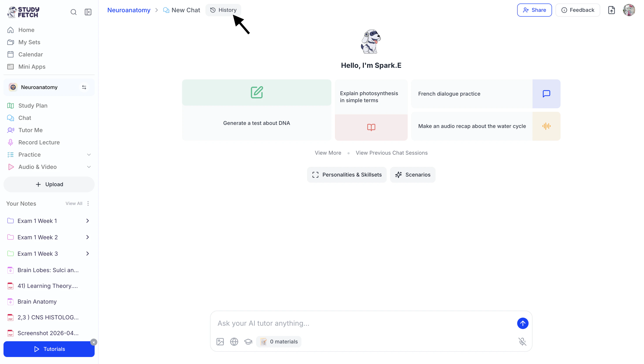The image size is (644, 364).
Task: Open the user profile avatar
Action: [x=629, y=10]
